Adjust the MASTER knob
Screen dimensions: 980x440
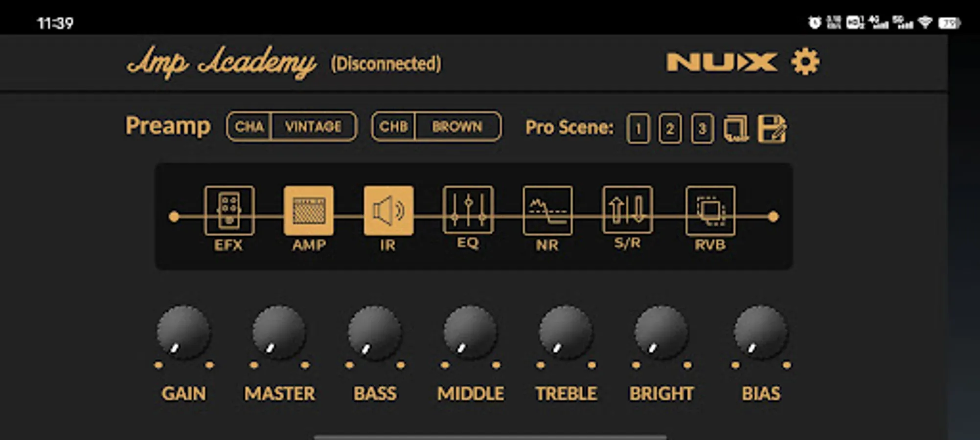[279, 333]
